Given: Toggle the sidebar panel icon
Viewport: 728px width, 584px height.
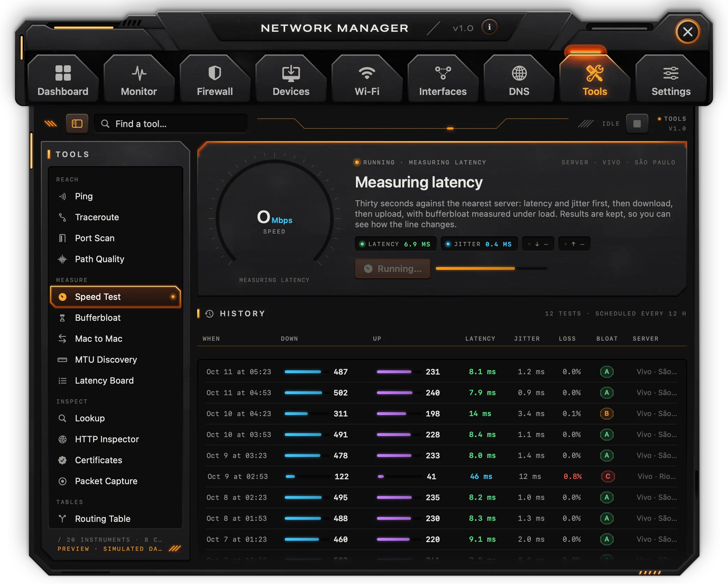Looking at the screenshot, I should coord(77,124).
